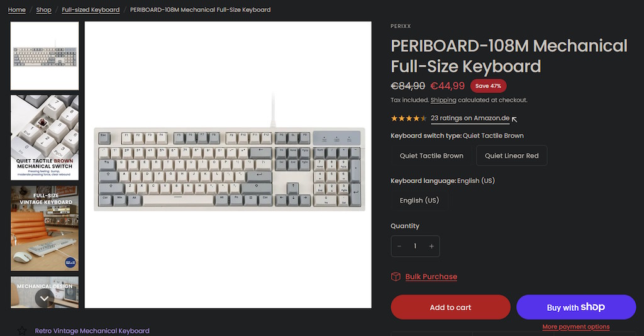644x336 pixels.
Task: Decrease quantity with the minus icon
Action: coord(399,246)
